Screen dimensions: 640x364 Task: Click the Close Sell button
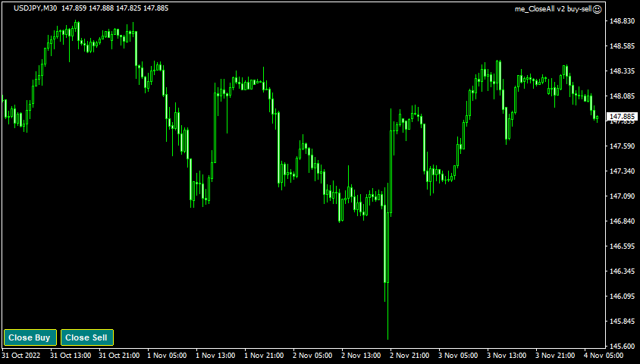(x=86, y=337)
